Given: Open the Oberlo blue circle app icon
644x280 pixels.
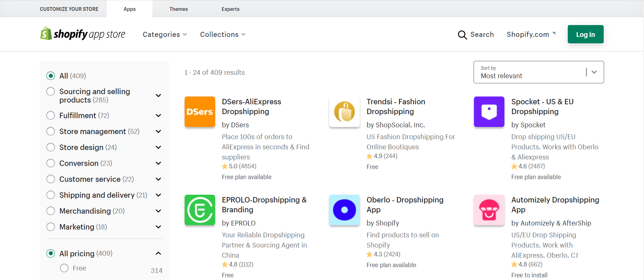Looking at the screenshot, I should (345, 210).
